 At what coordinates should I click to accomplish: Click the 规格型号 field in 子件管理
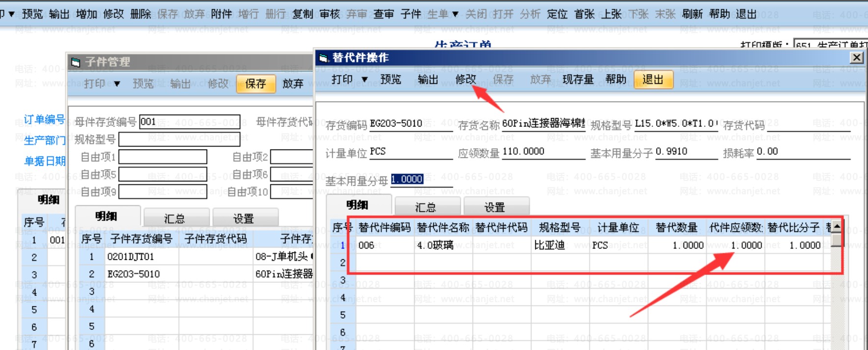pyautogui.click(x=180, y=139)
